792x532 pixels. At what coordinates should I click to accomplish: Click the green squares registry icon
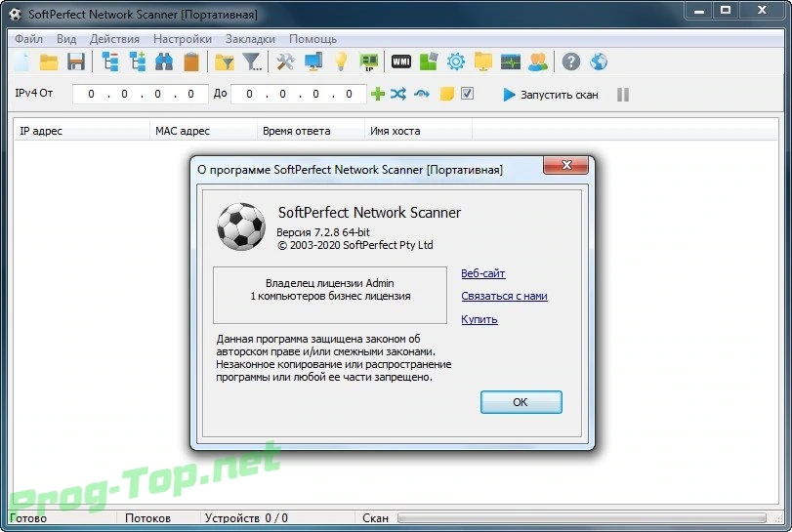tap(429, 62)
